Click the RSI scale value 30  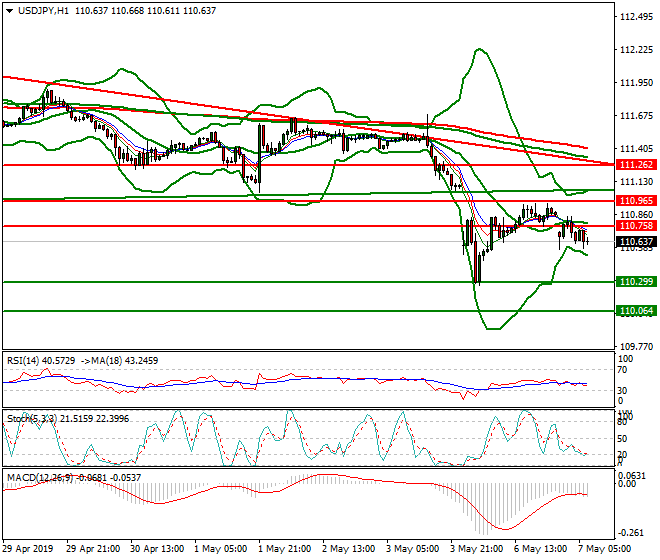click(x=622, y=391)
